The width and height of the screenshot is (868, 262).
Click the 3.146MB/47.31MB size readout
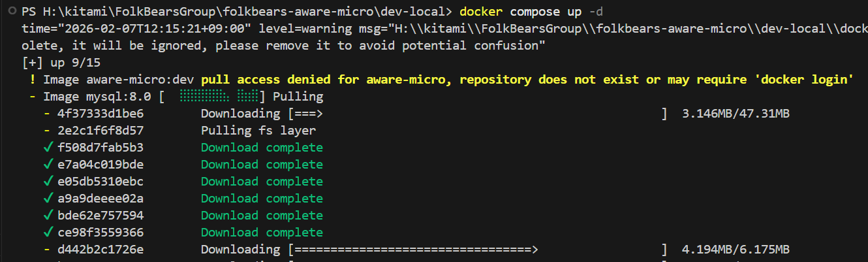(736, 114)
